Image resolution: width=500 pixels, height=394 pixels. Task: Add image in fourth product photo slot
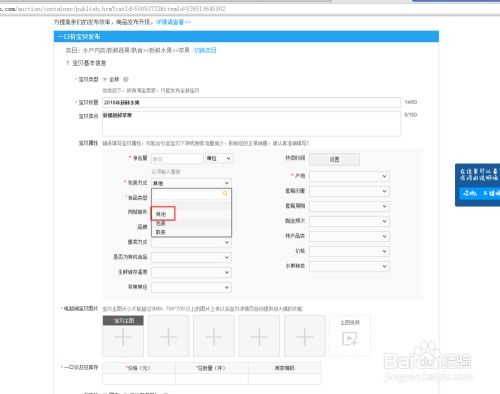tap(259, 336)
